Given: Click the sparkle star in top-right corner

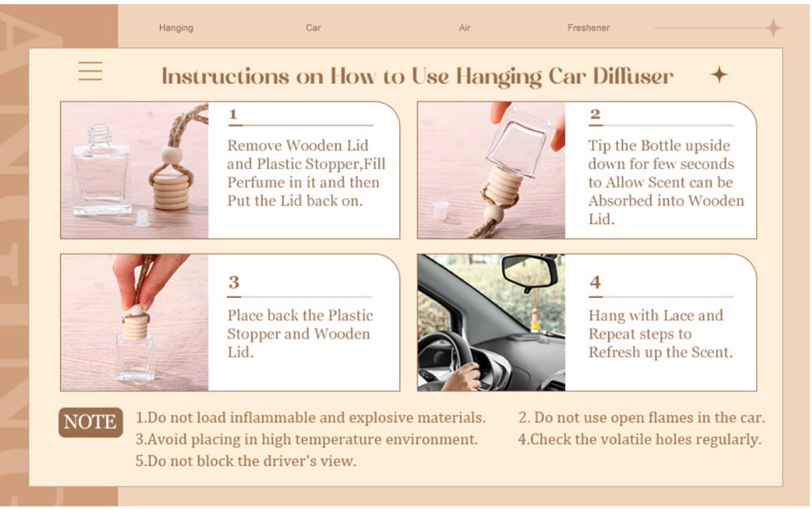Looking at the screenshot, I should pyautogui.click(x=774, y=28).
